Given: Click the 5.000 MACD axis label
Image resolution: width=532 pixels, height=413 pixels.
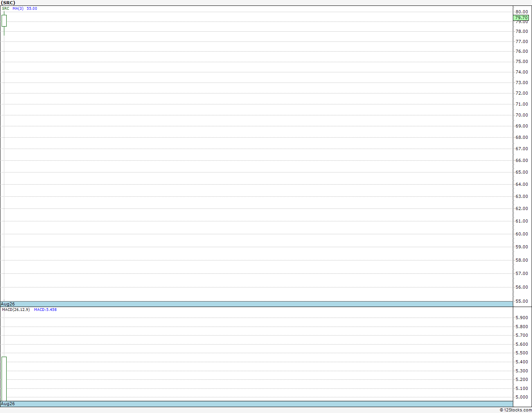Looking at the screenshot, I should point(521,397).
